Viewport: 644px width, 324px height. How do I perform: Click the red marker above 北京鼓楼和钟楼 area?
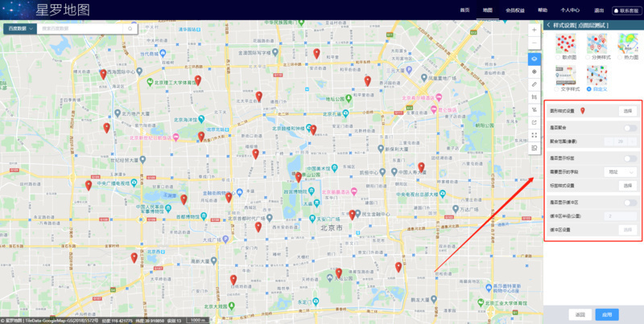[x=313, y=130]
